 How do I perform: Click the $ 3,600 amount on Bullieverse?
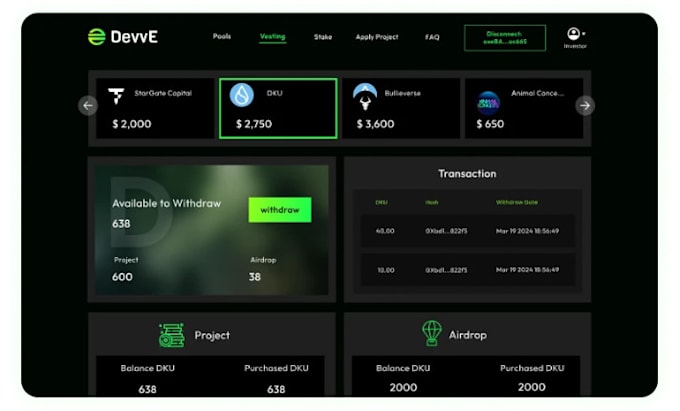click(x=376, y=124)
